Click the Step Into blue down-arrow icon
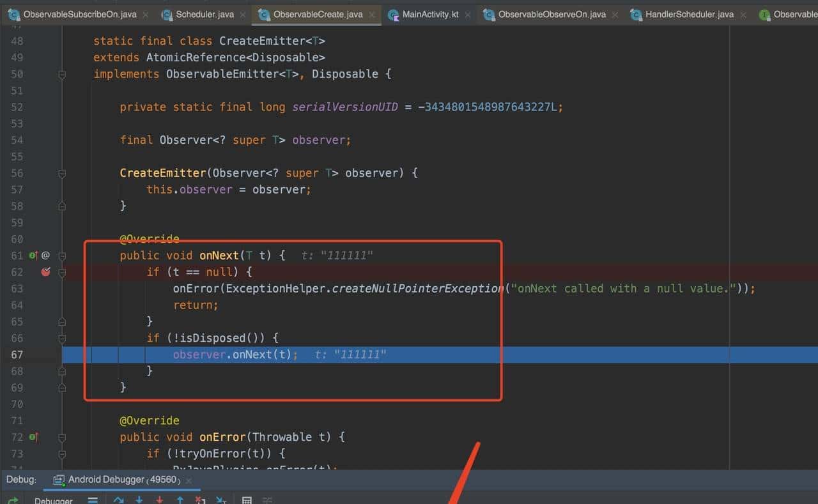Image resolution: width=818 pixels, height=504 pixels. pyautogui.click(x=139, y=500)
